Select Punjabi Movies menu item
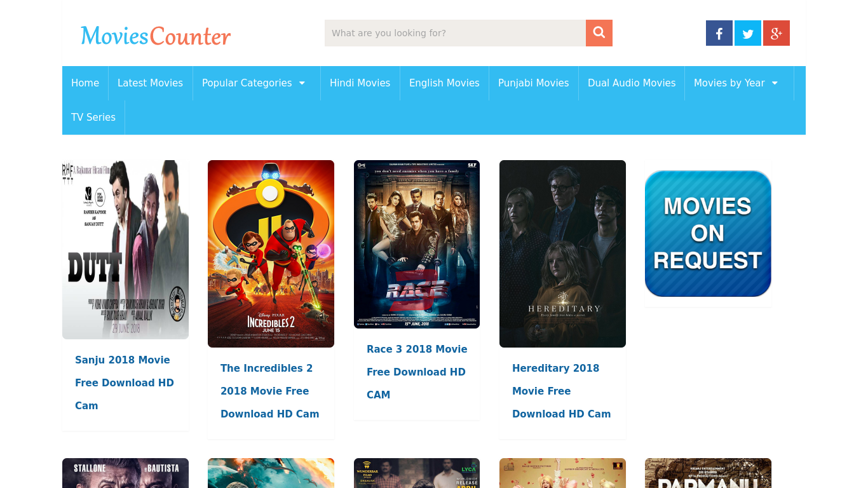Screen dimensions: 868x488 (x=534, y=83)
